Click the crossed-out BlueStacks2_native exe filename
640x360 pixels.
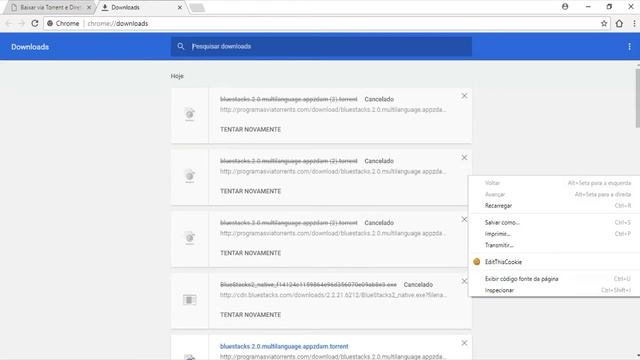point(308,284)
